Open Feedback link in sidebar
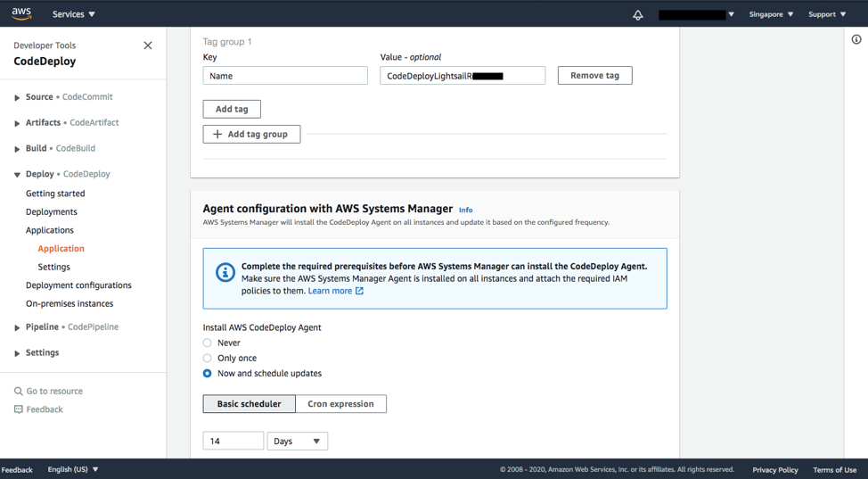 coord(45,409)
